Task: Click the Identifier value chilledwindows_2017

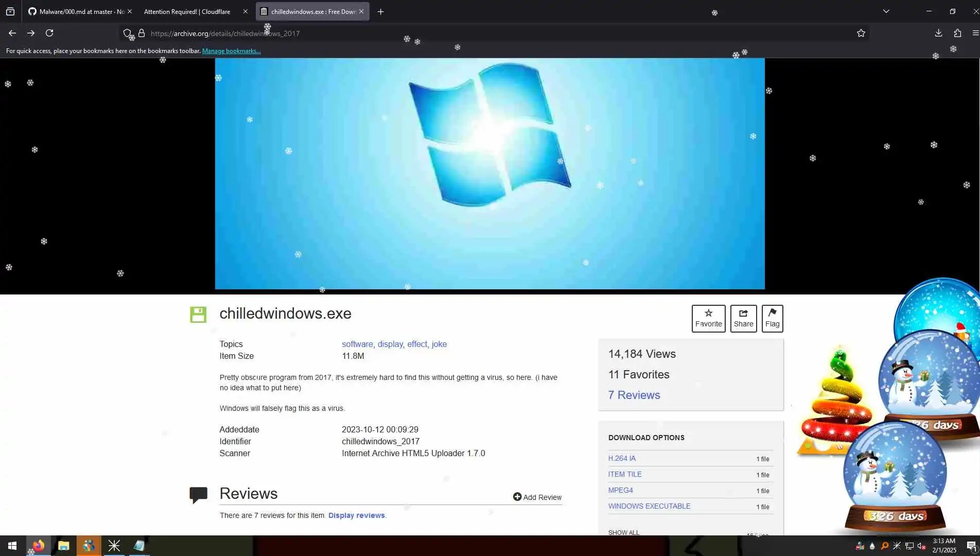Action: click(x=381, y=441)
